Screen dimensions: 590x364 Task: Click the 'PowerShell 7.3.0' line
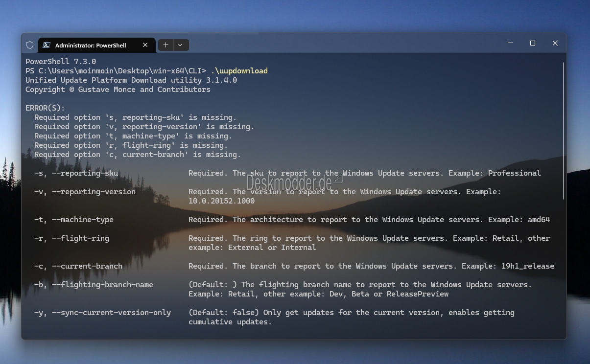click(61, 62)
